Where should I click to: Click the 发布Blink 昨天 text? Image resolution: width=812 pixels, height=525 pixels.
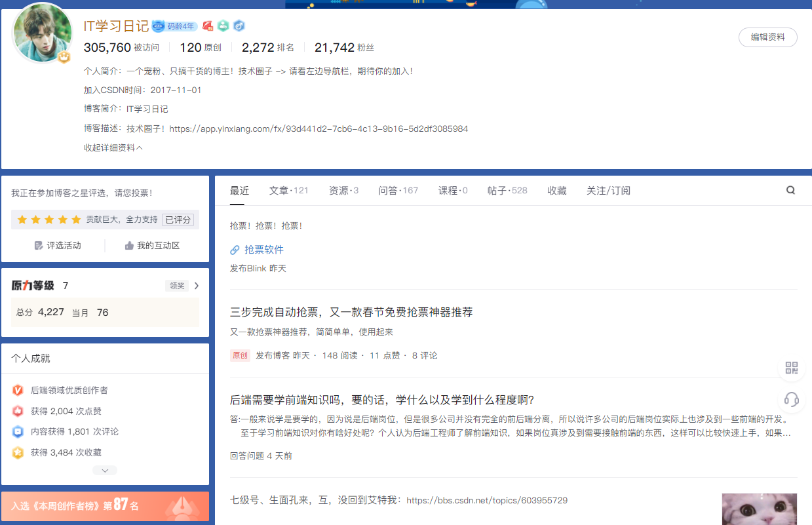click(x=258, y=268)
